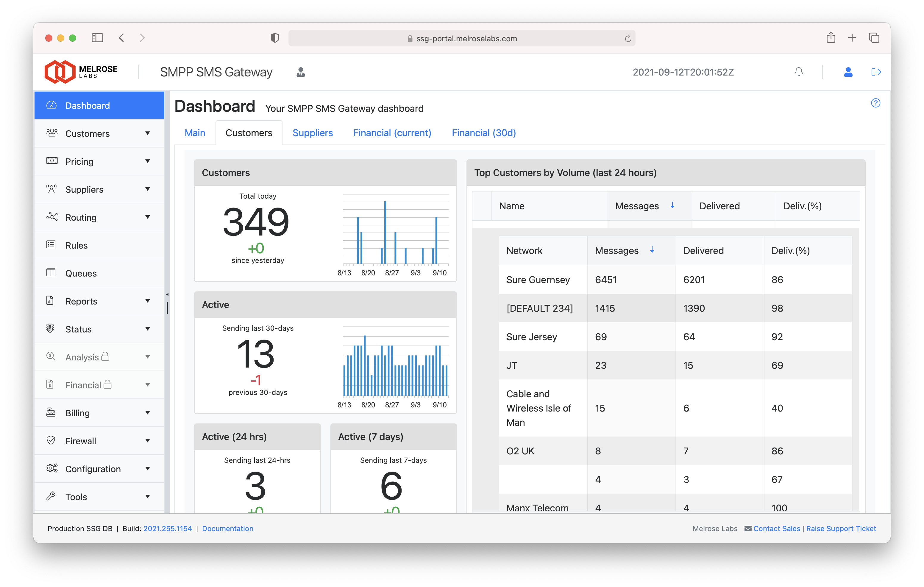Collapse the sidebar with the splitter arrow
The width and height of the screenshot is (924, 587).
point(167,294)
